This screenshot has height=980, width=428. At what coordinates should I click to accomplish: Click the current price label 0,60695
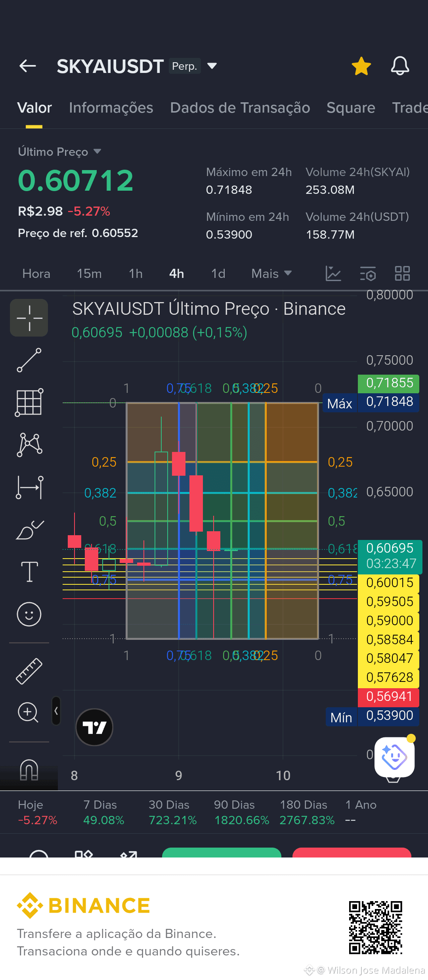[390, 557]
